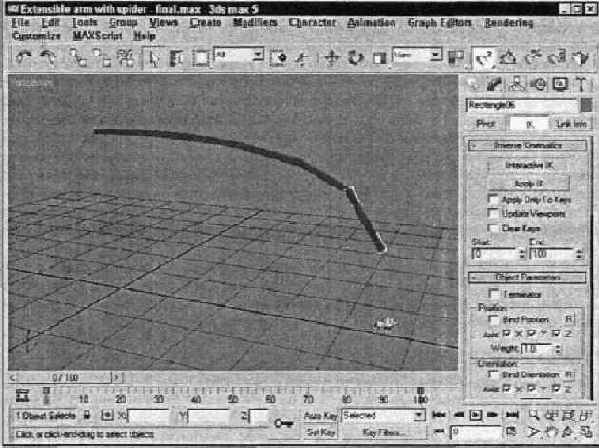Activate the Select and Scale tool

click(379, 58)
